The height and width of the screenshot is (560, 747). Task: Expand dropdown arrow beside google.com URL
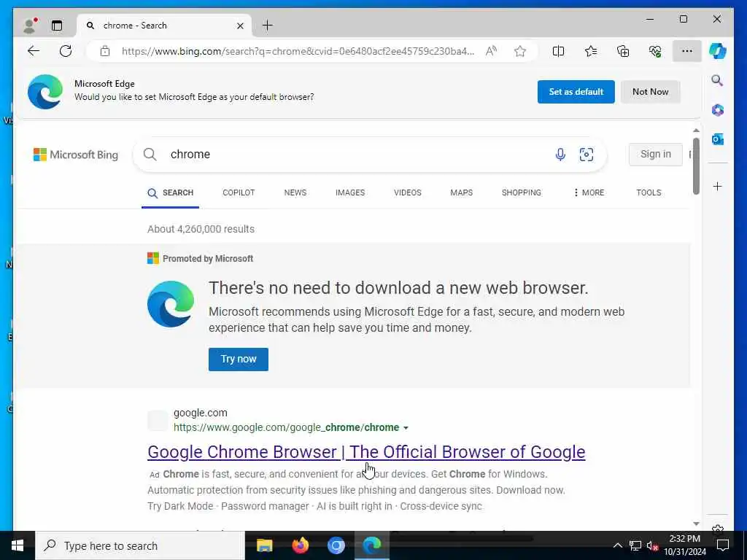coord(406,427)
